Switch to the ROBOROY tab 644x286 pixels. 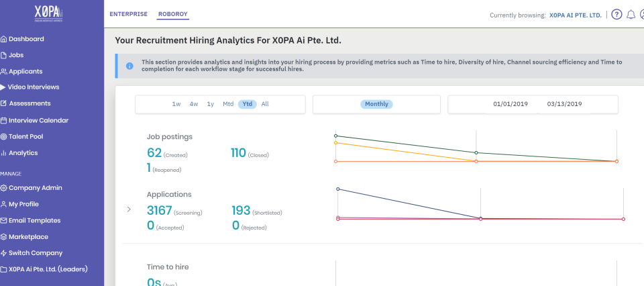pos(173,14)
